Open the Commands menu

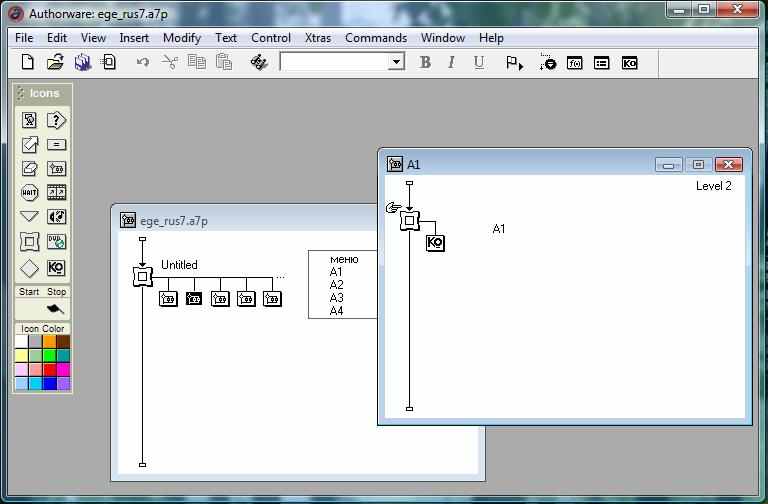click(376, 38)
